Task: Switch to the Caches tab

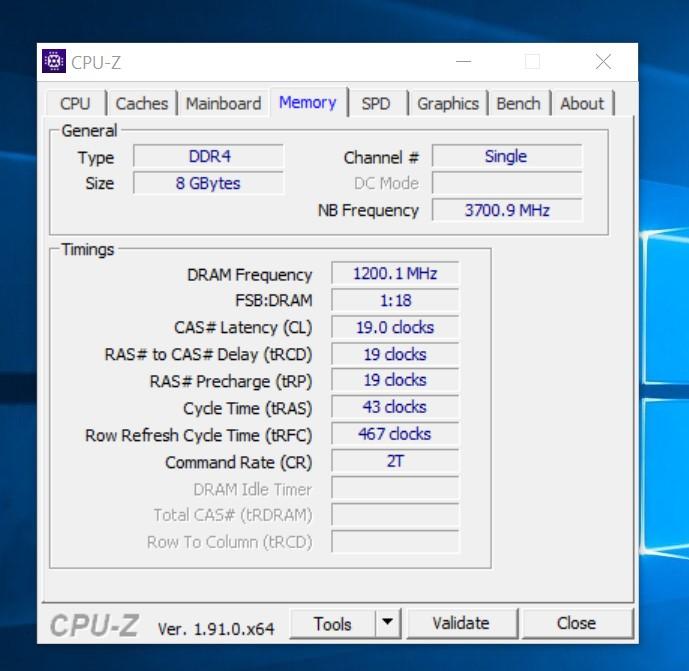Action: 141,104
